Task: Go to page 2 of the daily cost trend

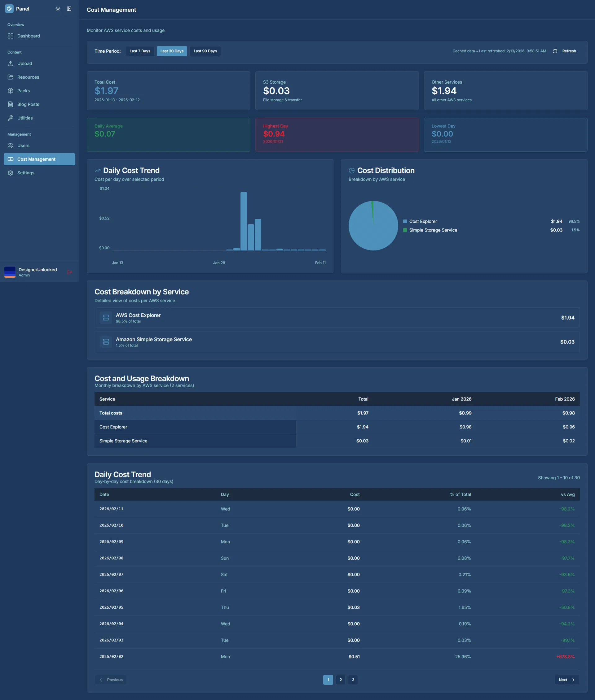Action: click(340, 680)
